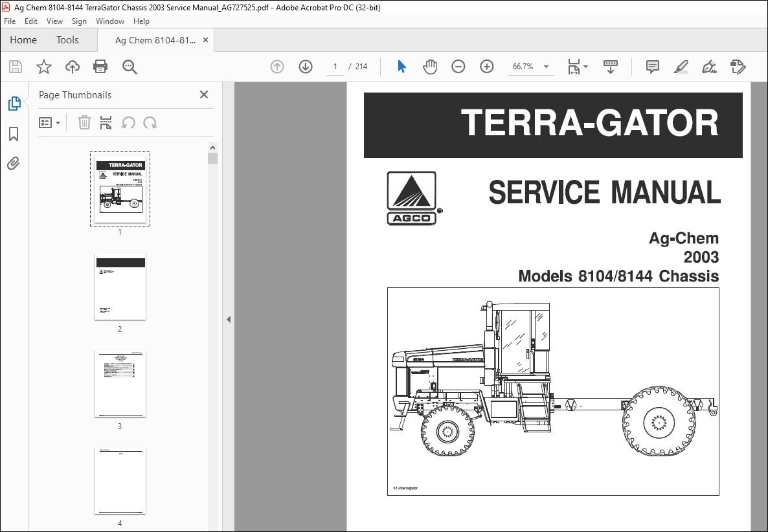Collapse the navigation pane arrow

tap(229, 319)
